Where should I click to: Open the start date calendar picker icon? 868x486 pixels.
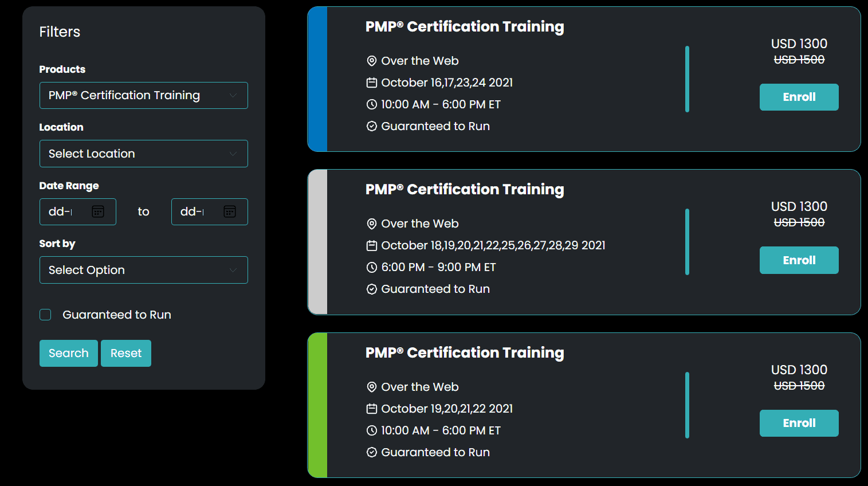pos(98,211)
